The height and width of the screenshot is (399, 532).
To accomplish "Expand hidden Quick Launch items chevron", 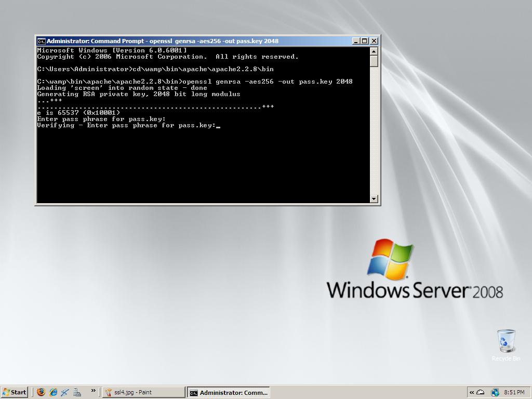I will (x=94, y=391).
